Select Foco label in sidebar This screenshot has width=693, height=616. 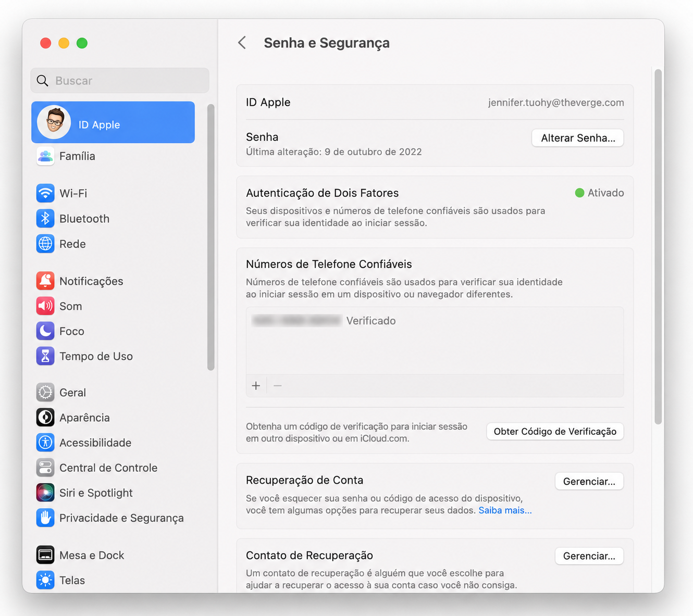[72, 331]
